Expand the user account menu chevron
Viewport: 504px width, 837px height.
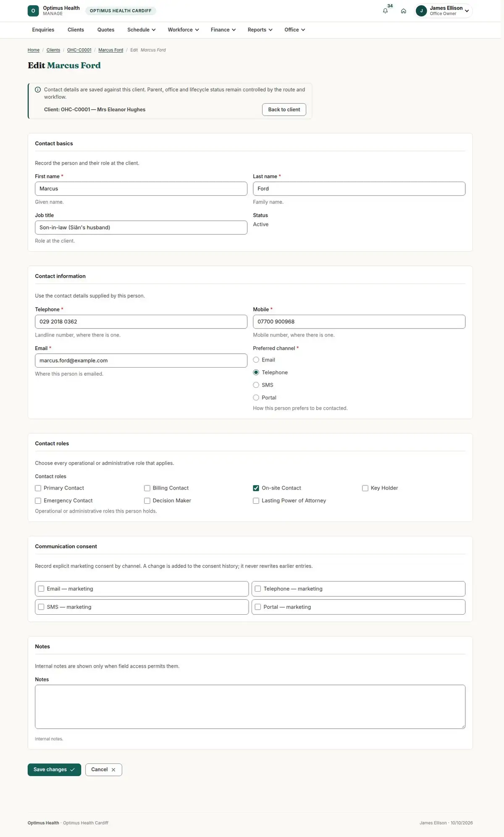point(467,11)
